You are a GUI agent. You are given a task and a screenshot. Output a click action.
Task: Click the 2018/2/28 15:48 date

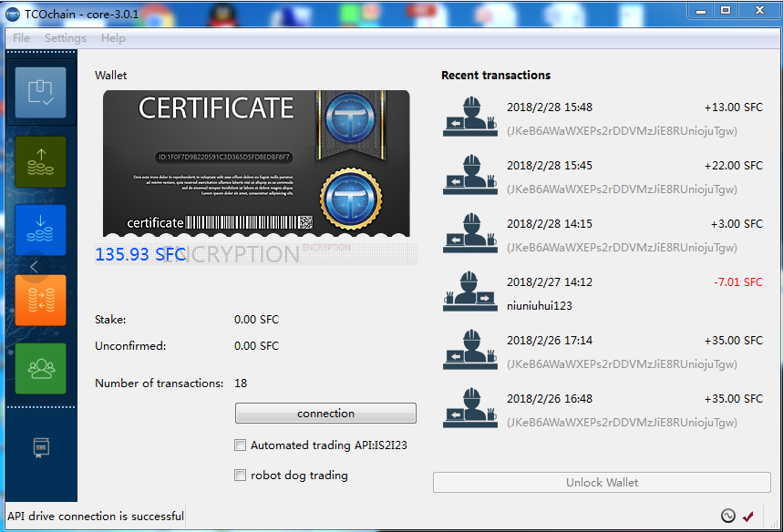tap(550, 107)
